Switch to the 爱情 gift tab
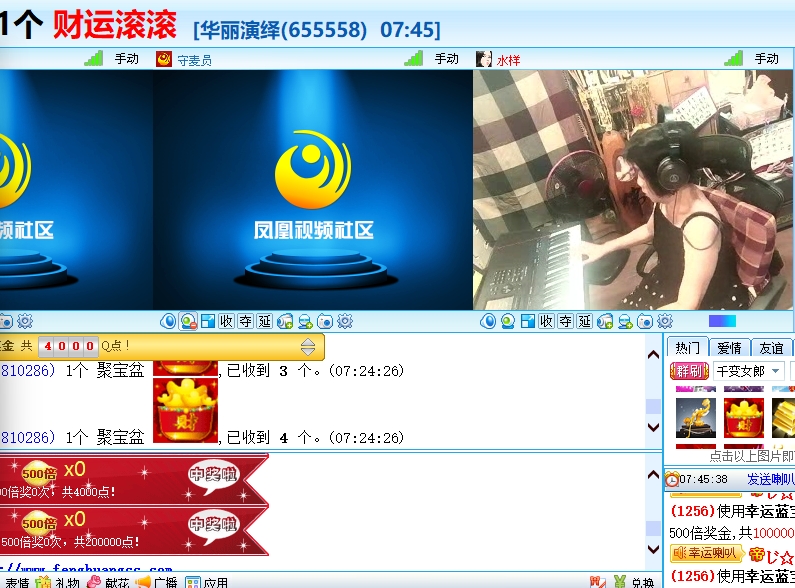Screen dimensions: 795x588 pyautogui.click(x=729, y=348)
